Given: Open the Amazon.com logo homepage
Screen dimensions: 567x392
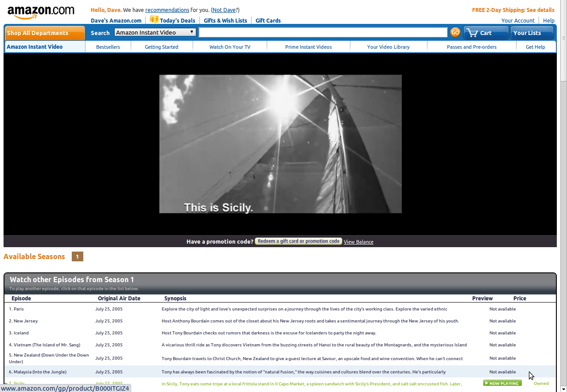Looking at the screenshot, I should [41, 12].
